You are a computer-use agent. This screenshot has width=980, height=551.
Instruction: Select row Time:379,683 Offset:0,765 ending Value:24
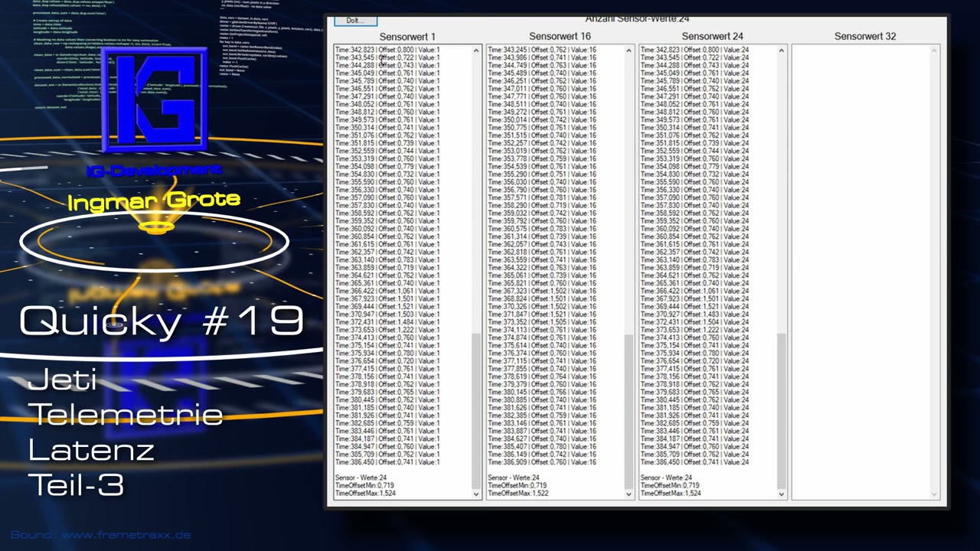[x=695, y=393]
